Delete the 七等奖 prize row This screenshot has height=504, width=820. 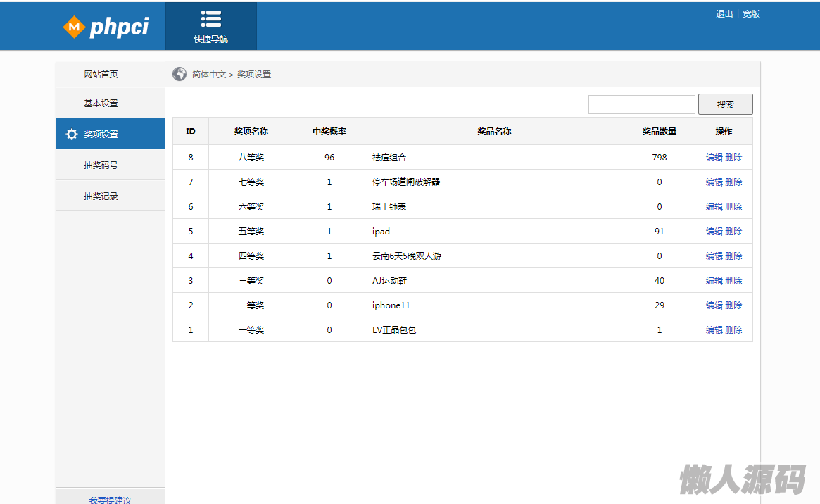[x=733, y=182]
